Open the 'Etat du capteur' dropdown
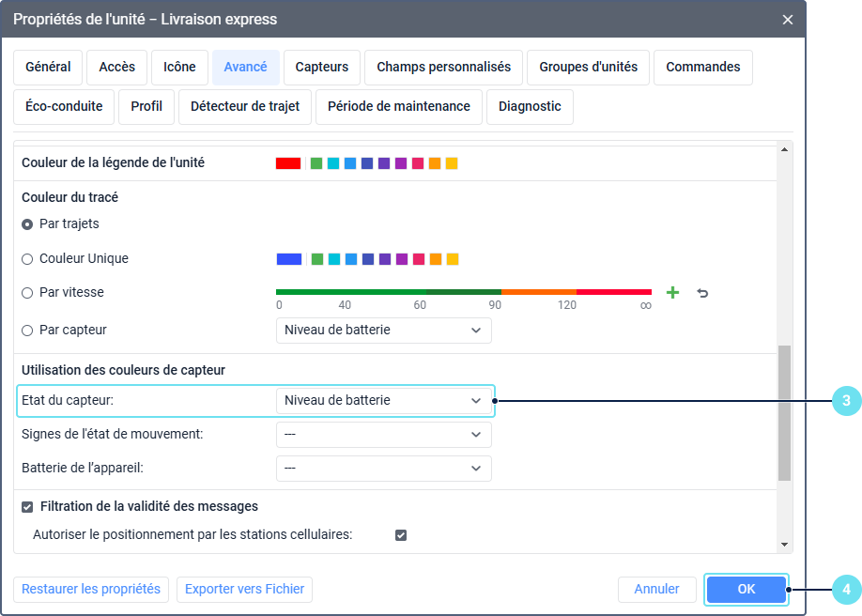Image resolution: width=862 pixels, height=616 pixels. click(x=383, y=400)
